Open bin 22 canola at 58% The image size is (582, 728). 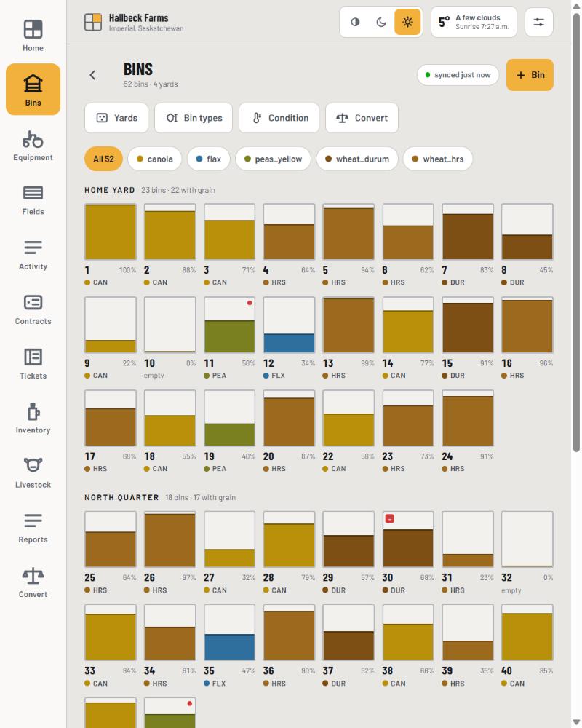click(x=348, y=431)
